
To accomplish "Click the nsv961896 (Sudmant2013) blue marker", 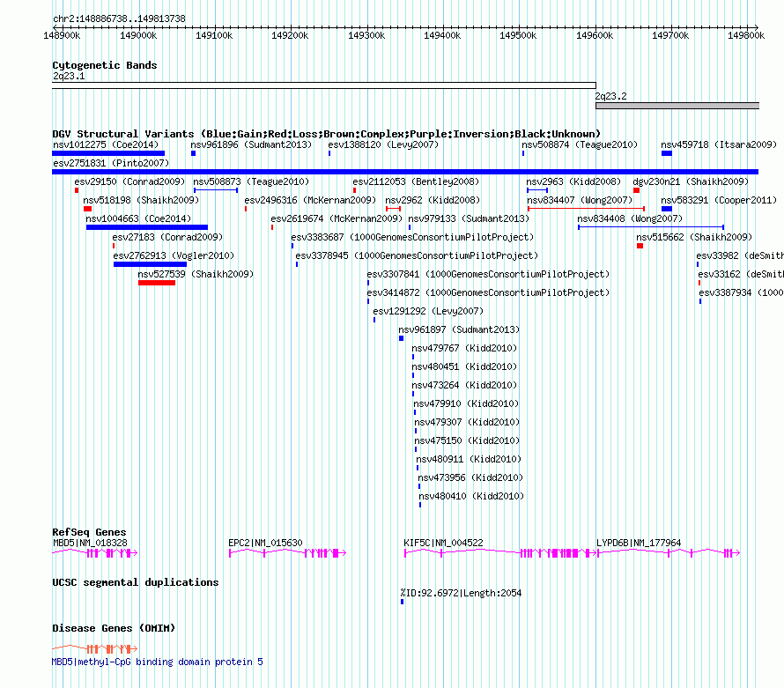I will tap(194, 153).
